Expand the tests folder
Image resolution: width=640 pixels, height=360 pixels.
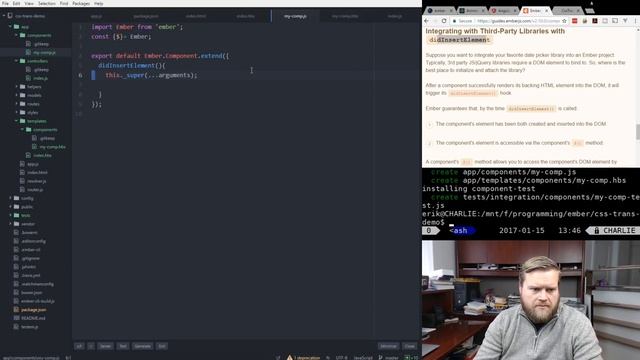[11, 215]
